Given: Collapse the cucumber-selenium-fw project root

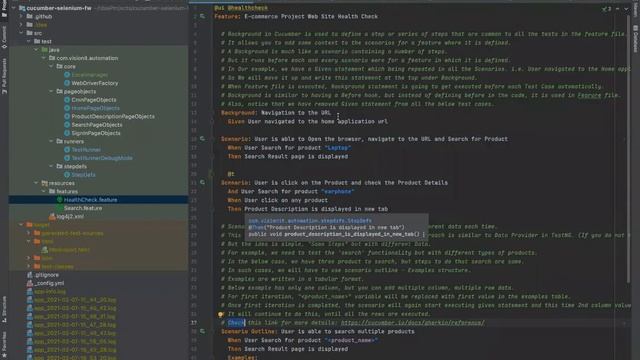Looking at the screenshot, I should (13, 8).
